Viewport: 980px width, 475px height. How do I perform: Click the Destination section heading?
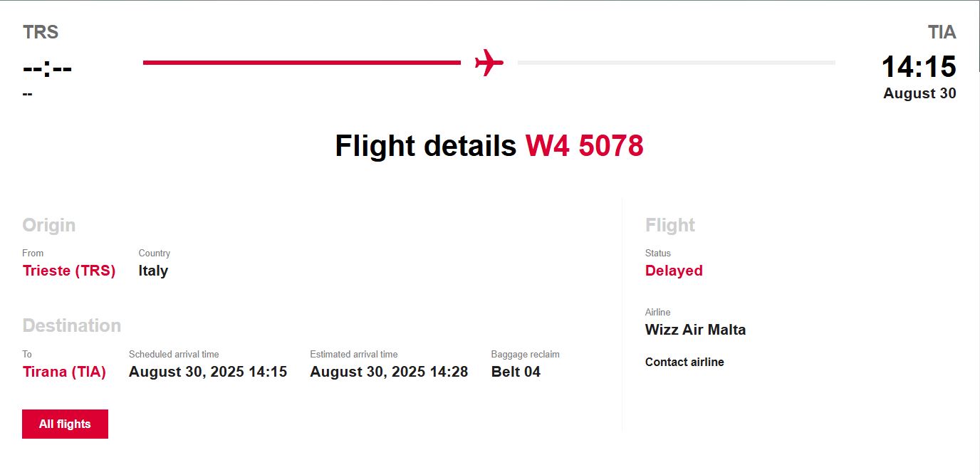pyautogui.click(x=72, y=325)
